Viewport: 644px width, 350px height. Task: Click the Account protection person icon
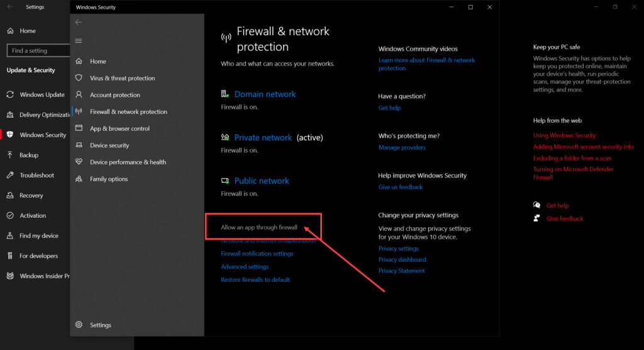[x=79, y=94]
